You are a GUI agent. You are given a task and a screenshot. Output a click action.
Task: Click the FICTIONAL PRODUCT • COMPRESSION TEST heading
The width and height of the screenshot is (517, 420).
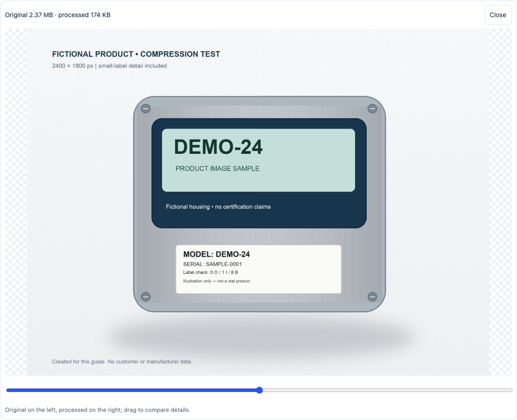tap(136, 54)
